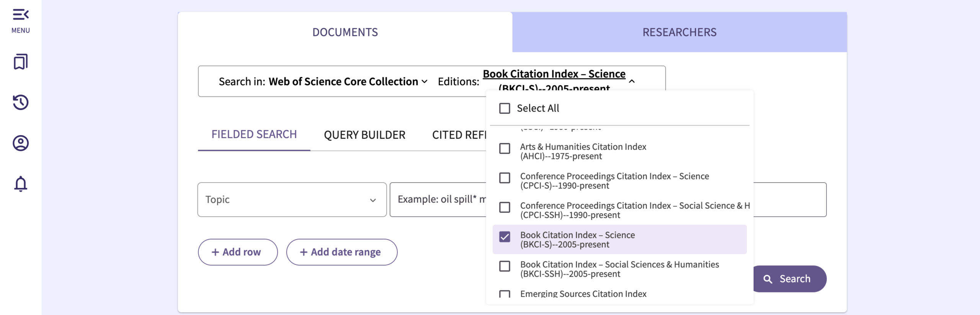
Task: Click the search terms input field
Action: click(x=436, y=200)
